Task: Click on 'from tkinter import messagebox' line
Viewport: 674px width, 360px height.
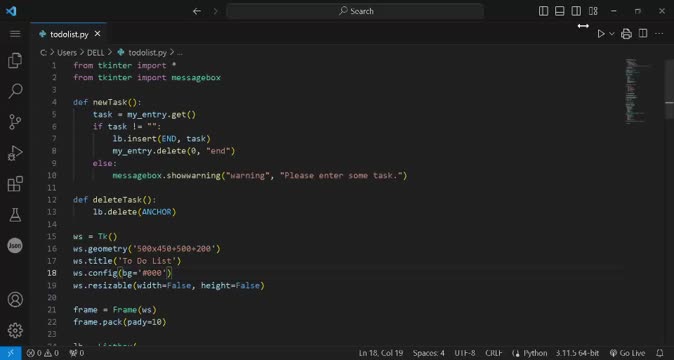Action: pyautogui.click(x=147, y=77)
